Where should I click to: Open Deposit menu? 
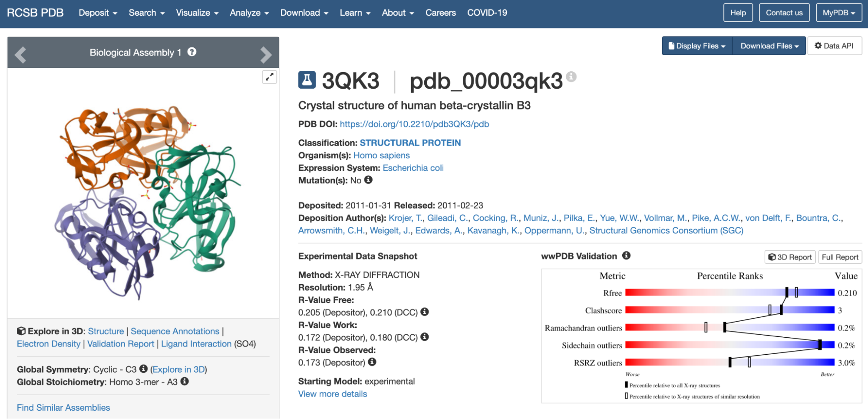coord(98,13)
